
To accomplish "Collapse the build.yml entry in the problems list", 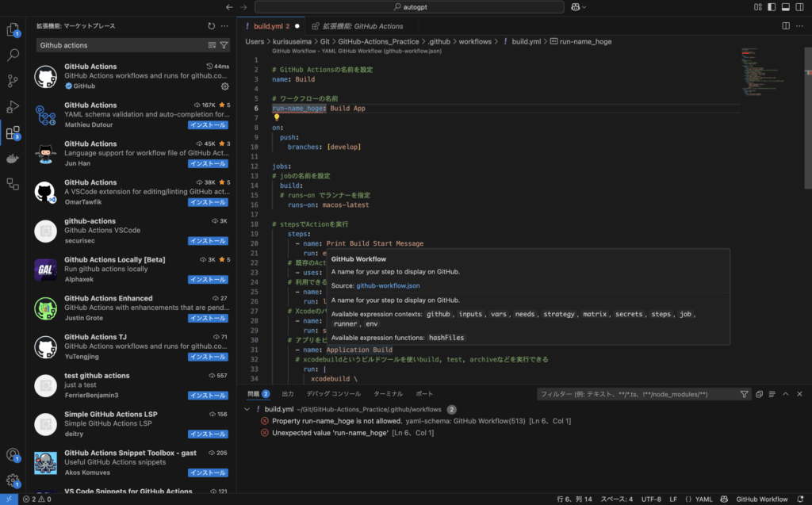I will coord(247,409).
